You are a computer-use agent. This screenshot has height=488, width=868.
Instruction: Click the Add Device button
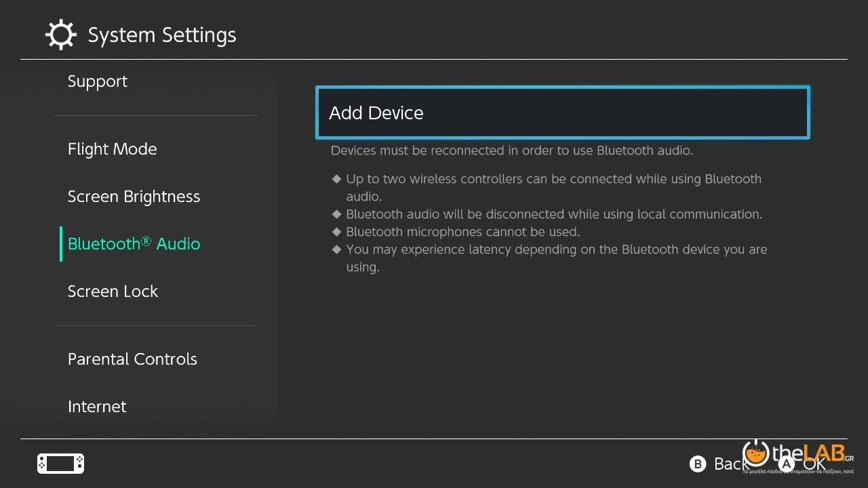point(562,113)
